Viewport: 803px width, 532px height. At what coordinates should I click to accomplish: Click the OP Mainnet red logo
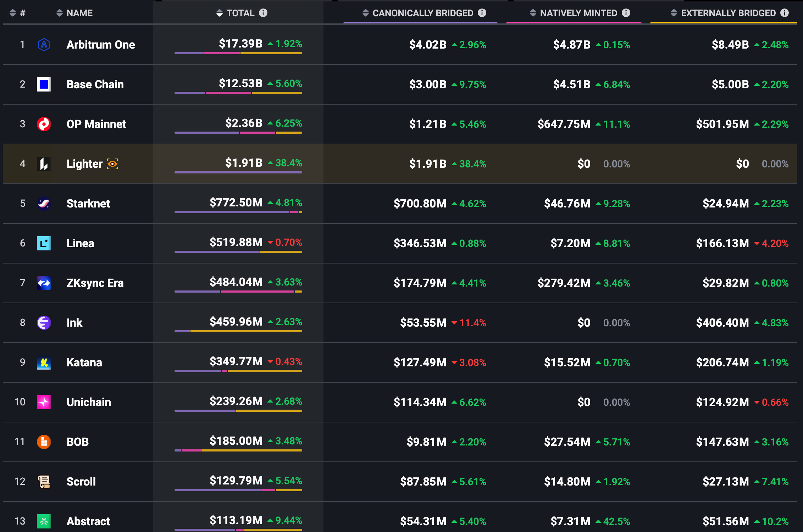[44, 124]
